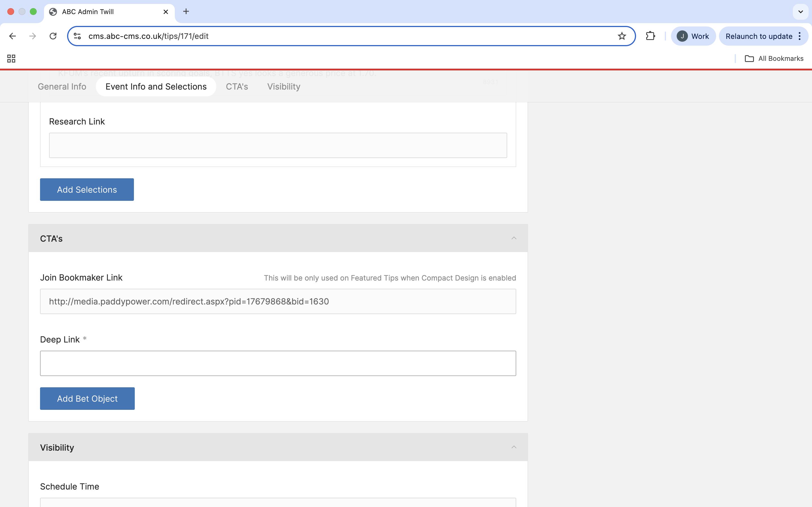Click the browser back arrow
This screenshot has width=812, height=507.
(x=12, y=36)
